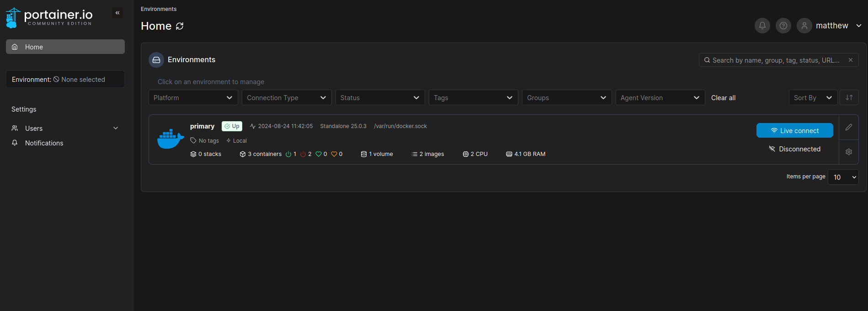Click the unhealthy containers orange heart icon
Image resolution: width=868 pixels, height=311 pixels.
point(334,154)
